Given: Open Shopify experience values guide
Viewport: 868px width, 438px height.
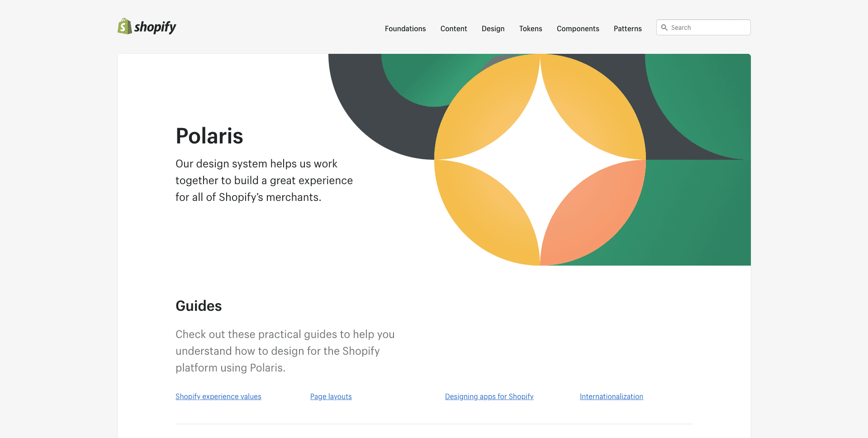Looking at the screenshot, I should point(218,396).
